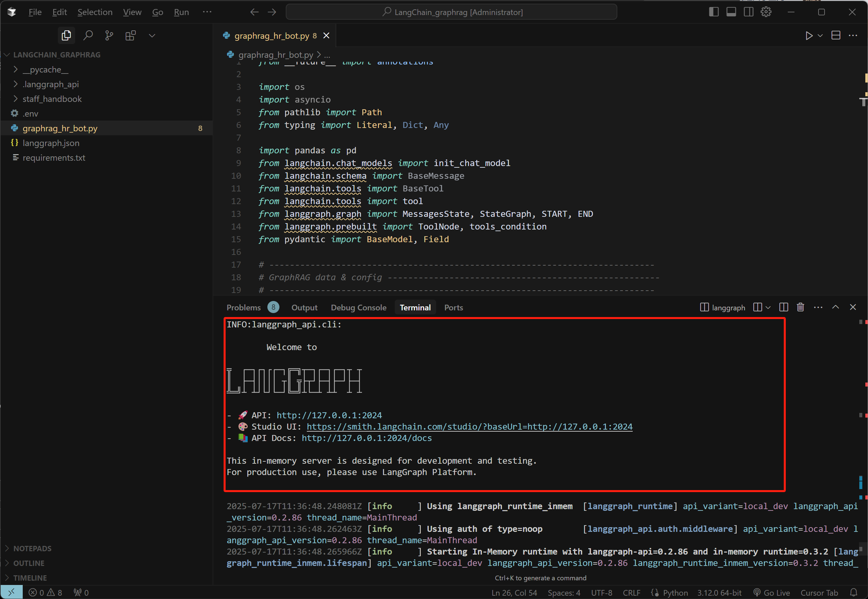This screenshot has height=599, width=868.
Task: Open the Extensions view icon
Action: coord(130,36)
